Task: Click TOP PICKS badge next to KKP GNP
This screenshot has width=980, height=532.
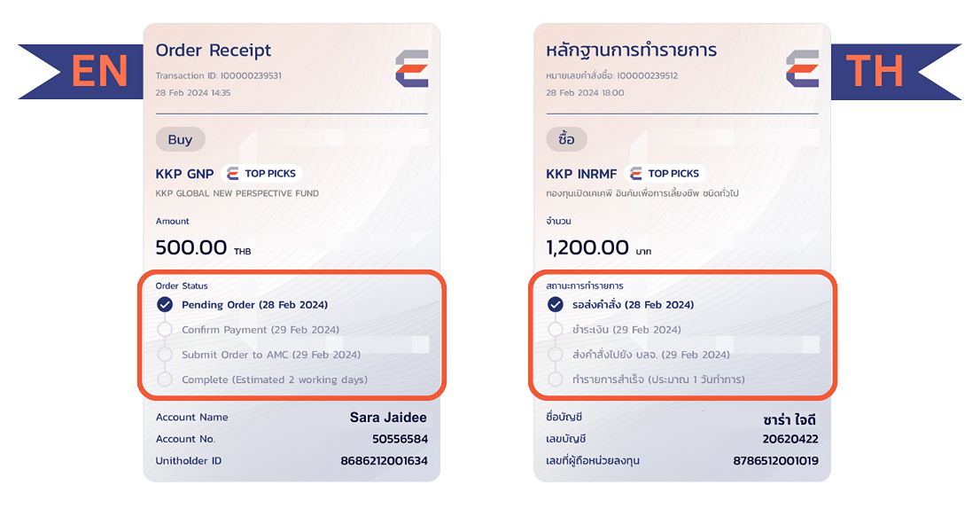Action: tap(262, 173)
